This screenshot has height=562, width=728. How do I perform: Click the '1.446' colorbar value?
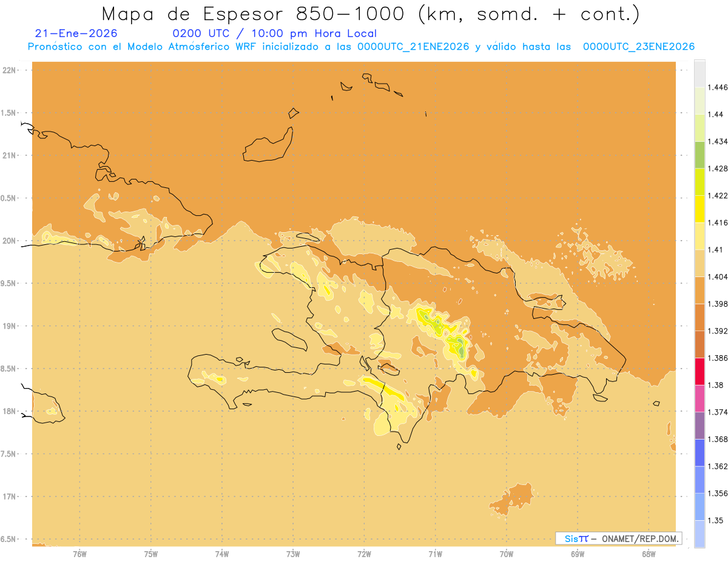(x=718, y=87)
